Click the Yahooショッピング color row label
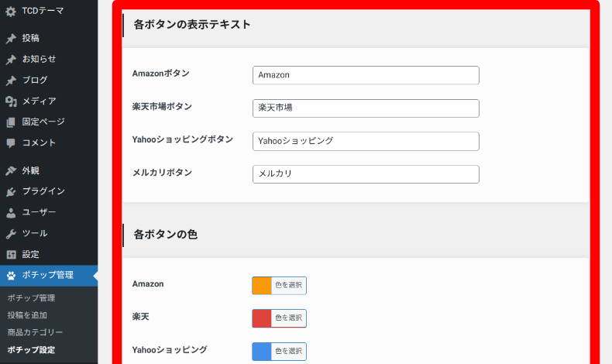 (x=170, y=350)
